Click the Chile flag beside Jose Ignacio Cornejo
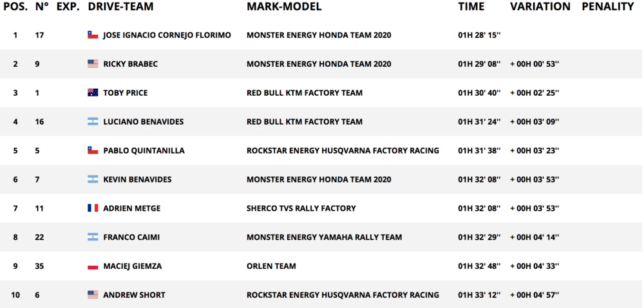 point(93,35)
